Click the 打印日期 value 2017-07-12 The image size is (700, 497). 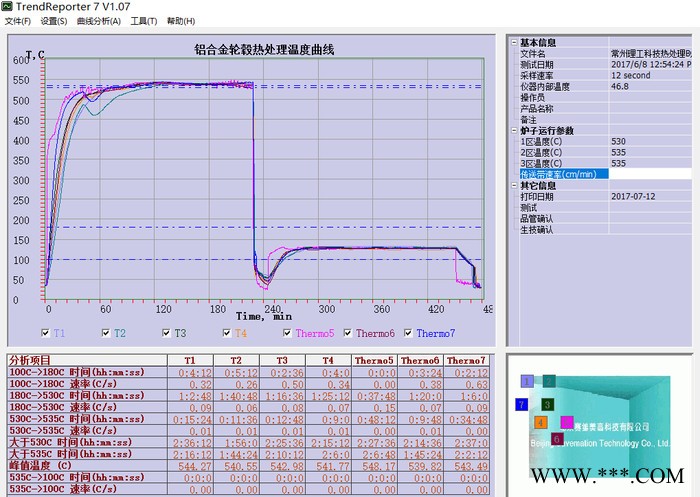650,196
